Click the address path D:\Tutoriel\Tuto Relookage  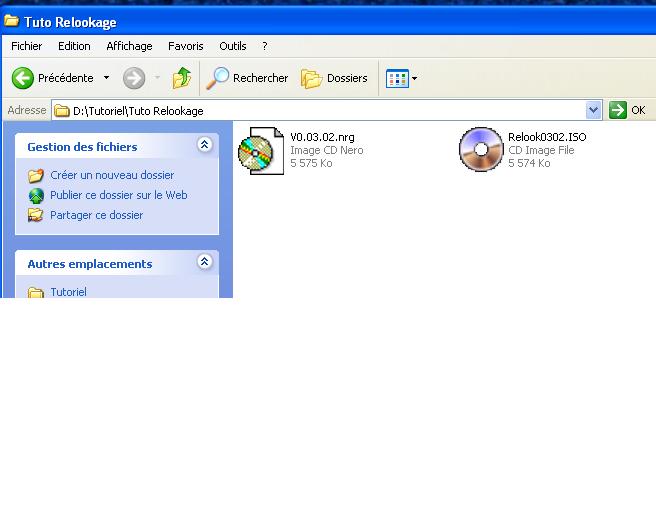(x=138, y=111)
